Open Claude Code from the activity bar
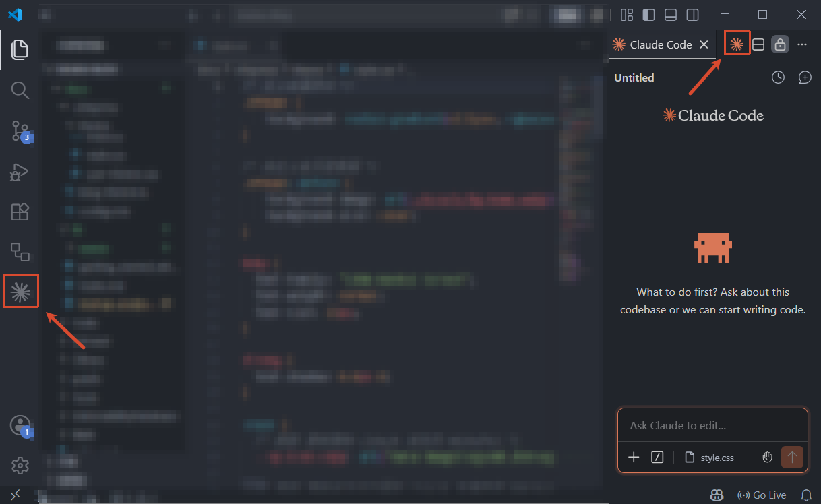 coord(20,291)
